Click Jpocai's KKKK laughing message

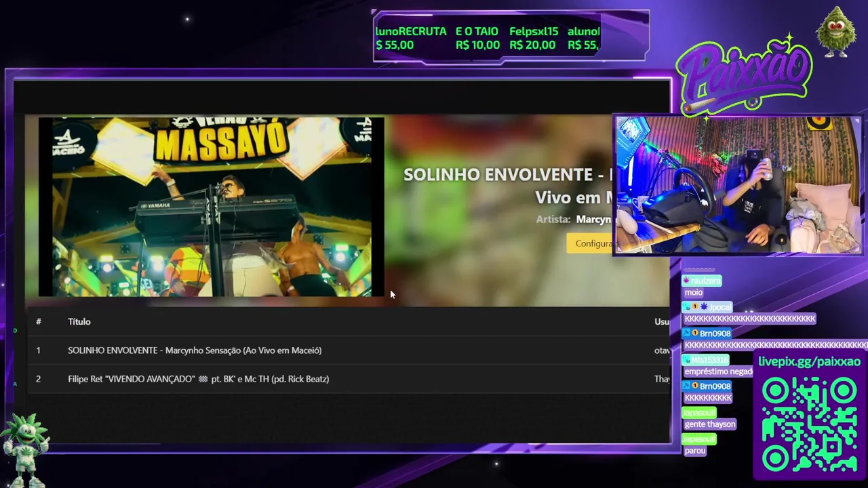(x=749, y=319)
